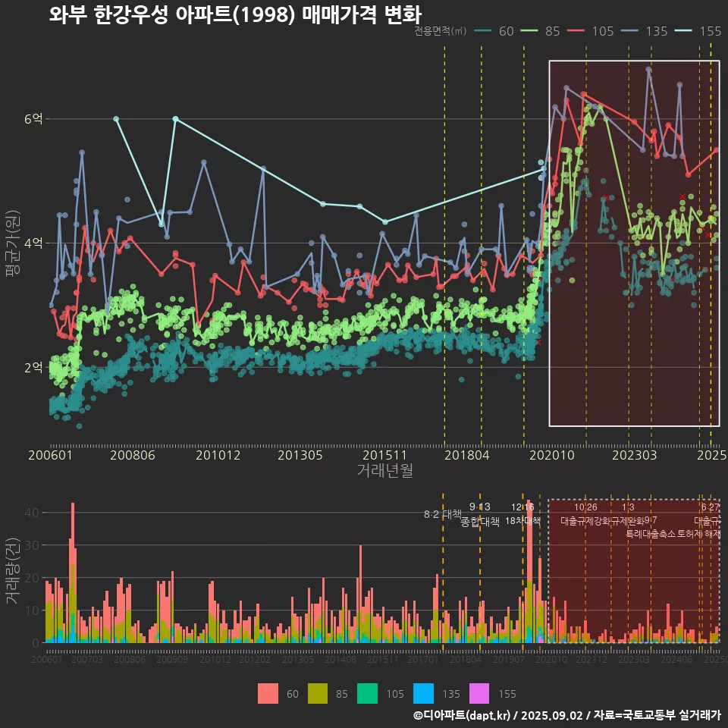This screenshot has width=728, height=728.
Task: Click the highest peak point of 135 line
Action: (648, 70)
